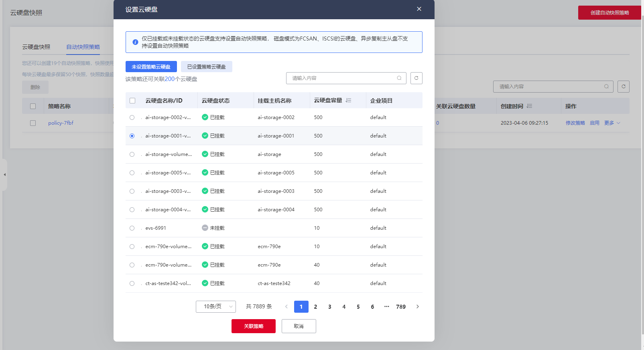Image resolution: width=644 pixels, height=350 pixels.
Task: Click 创建自动快照策略 button
Action: click(609, 13)
